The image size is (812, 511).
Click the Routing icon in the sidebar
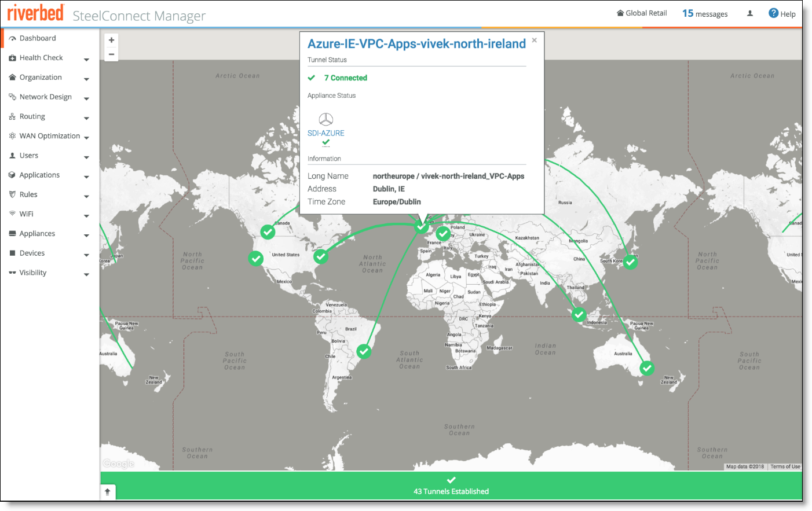tap(12, 117)
